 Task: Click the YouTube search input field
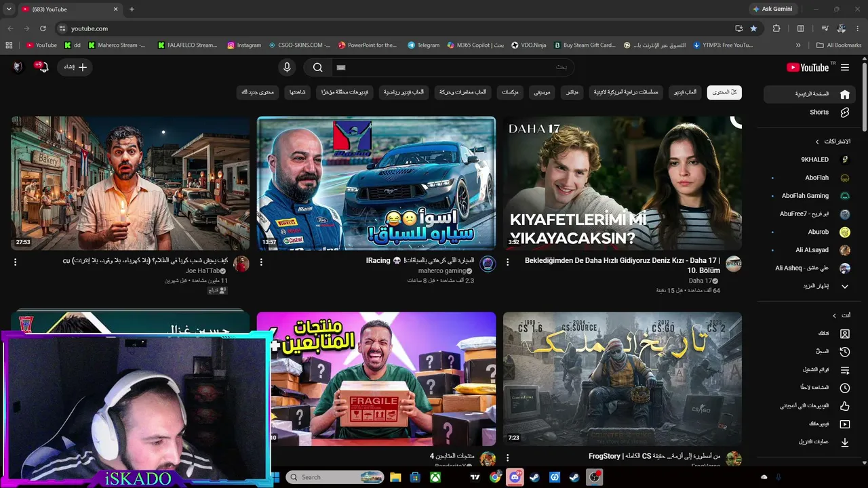[453, 67]
